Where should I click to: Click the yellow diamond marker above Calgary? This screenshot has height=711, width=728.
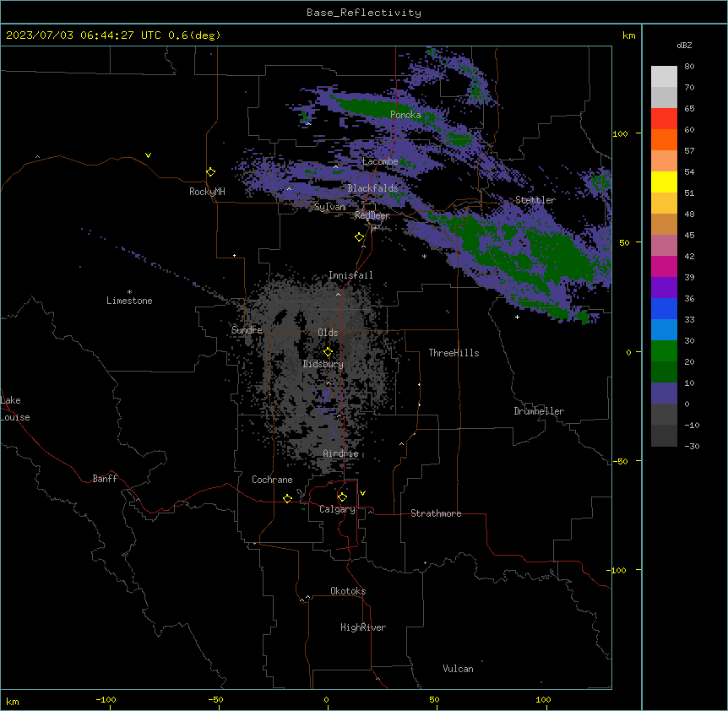[342, 497]
